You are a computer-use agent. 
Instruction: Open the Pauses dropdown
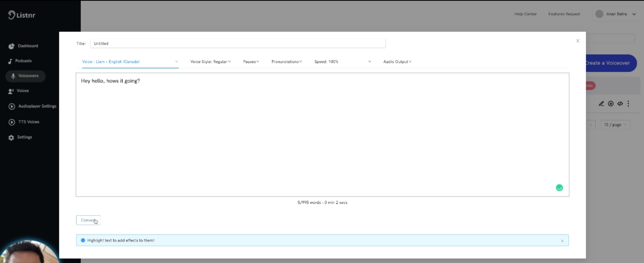pos(251,62)
